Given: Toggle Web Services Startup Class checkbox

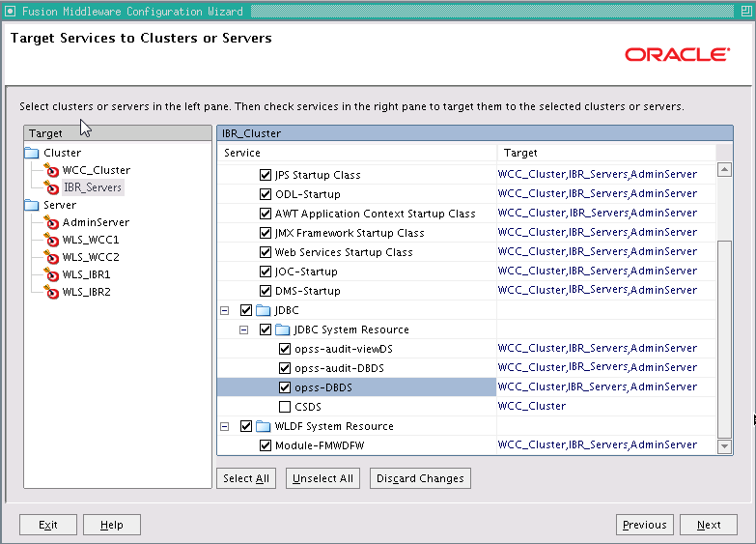Looking at the screenshot, I should point(266,252).
